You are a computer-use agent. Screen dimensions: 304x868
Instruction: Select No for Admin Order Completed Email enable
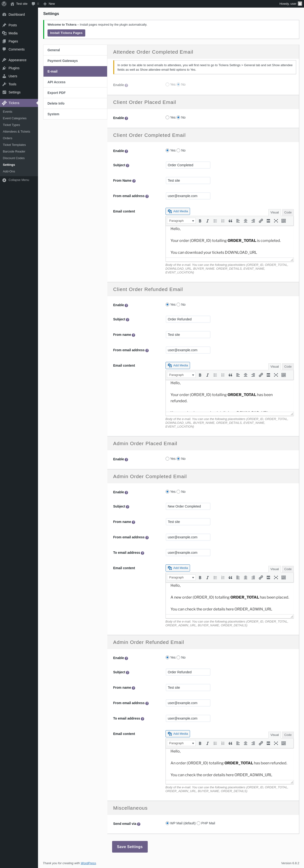pos(179,492)
